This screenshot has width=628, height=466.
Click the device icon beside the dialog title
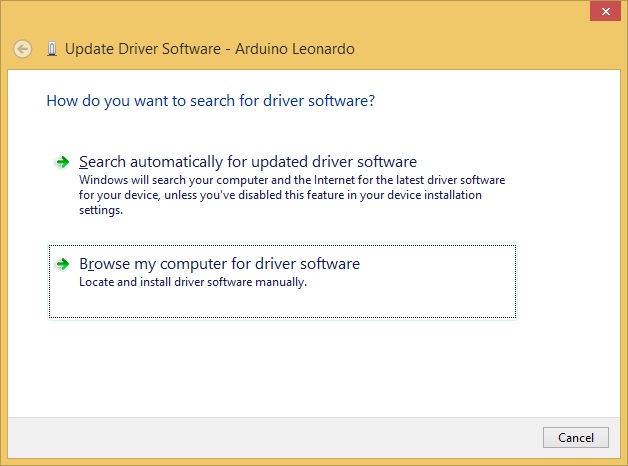point(52,49)
